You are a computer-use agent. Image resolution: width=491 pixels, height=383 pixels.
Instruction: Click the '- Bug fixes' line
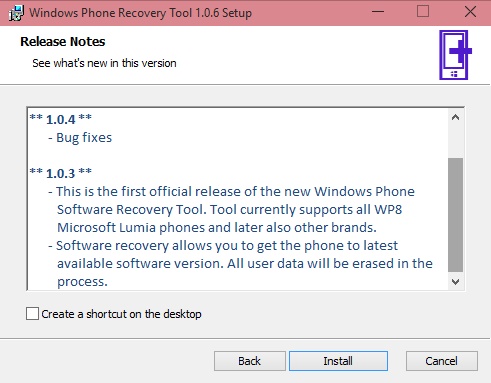coord(80,138)
